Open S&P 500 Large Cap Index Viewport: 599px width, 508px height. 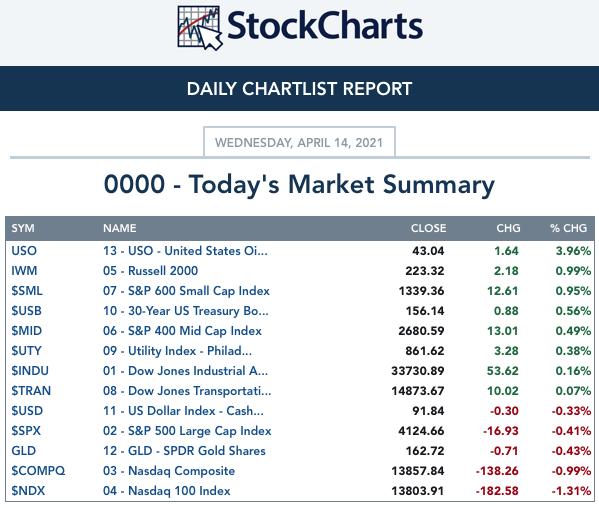(x=187, y=431)
